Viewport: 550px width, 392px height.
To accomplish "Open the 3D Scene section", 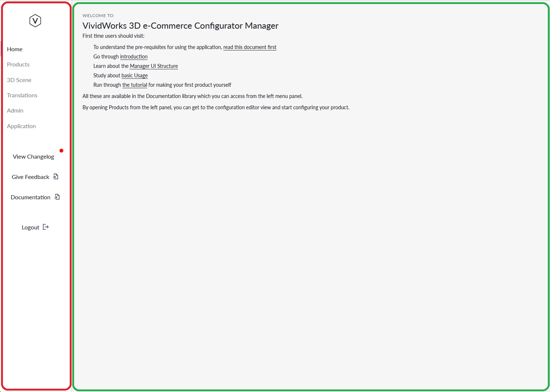I will 19,80.
